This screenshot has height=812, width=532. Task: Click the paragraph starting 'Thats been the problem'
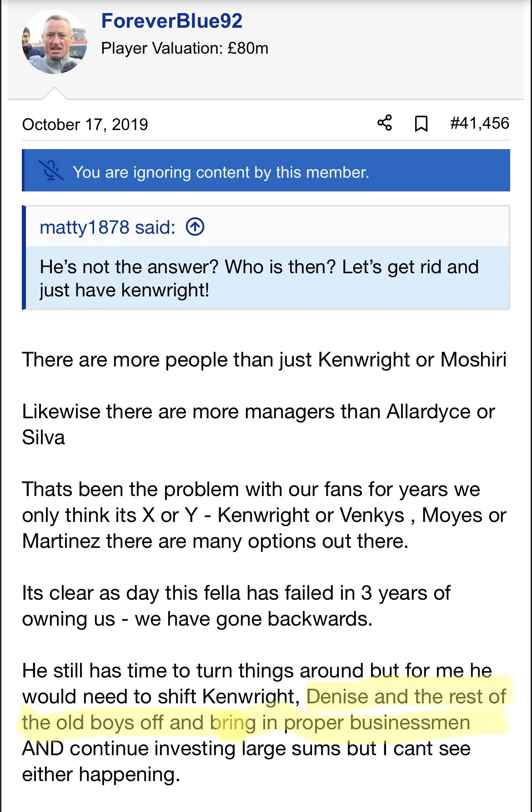click(264, 515)
